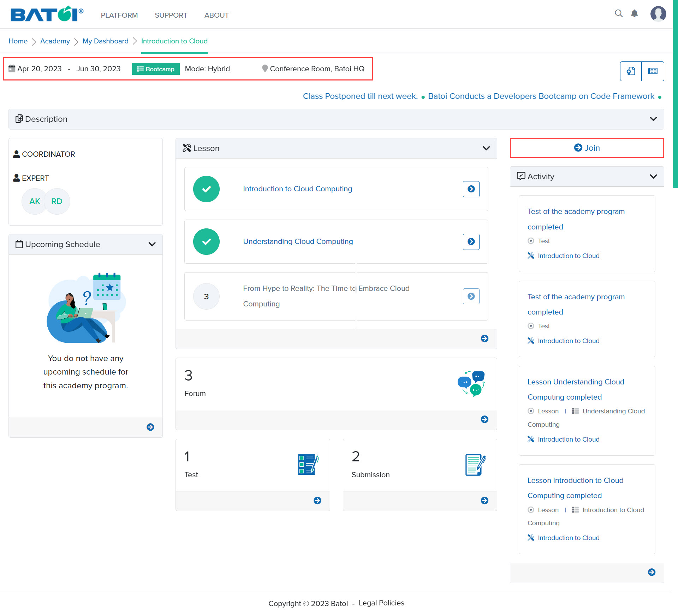This screenshot has width=678, height=616.
Task: Open Batoi Developers Bootcamp announcement
Action: pyautogui.click(x=541, y=96)
